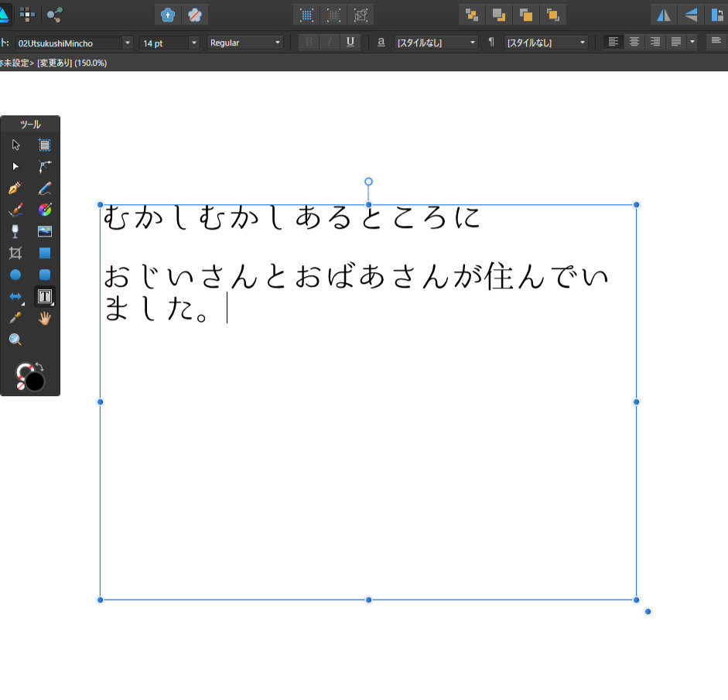This screenshot has width=728, height=700.
Task: Select the Move tool arrow
Action: click(x=15, y=145)
